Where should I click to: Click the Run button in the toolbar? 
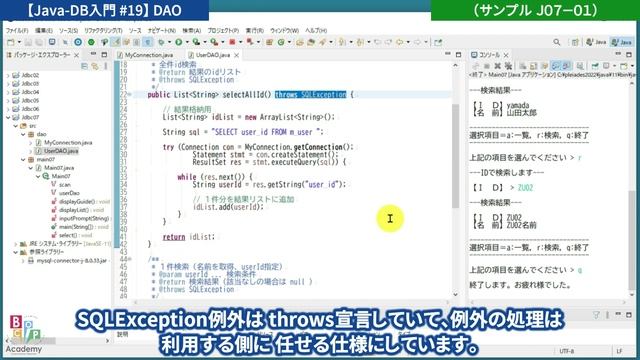click(x=178, y=42)
